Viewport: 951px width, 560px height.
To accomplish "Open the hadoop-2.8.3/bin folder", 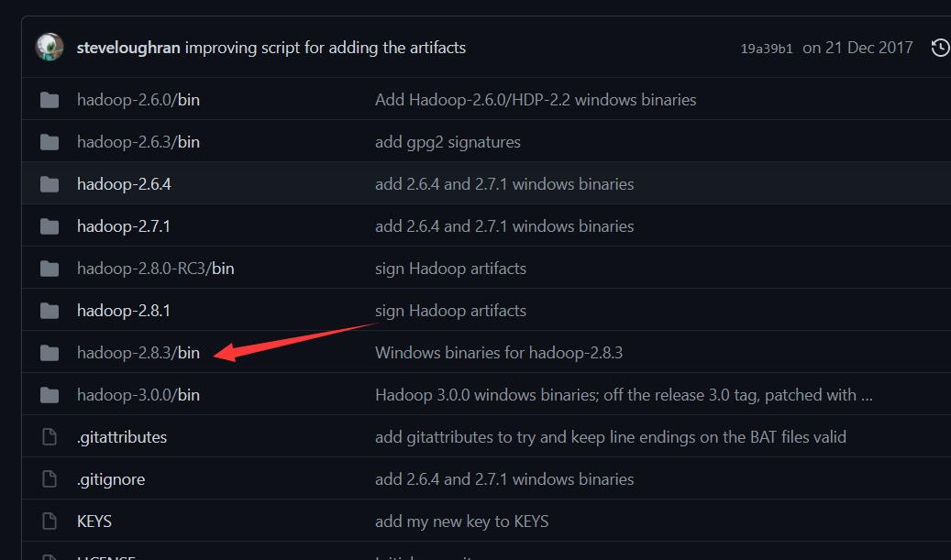I will tap(138, 353).
